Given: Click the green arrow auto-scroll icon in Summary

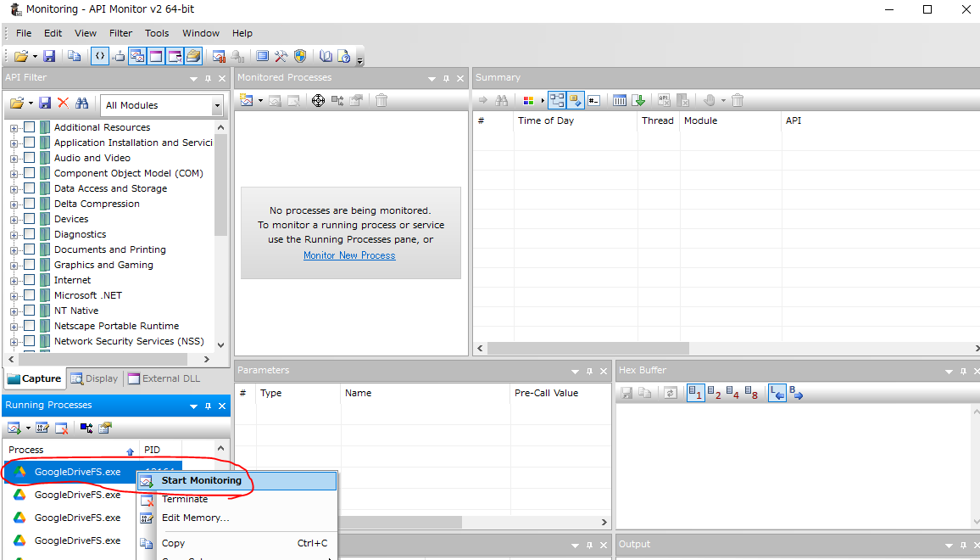Looking at the screenshot, I should point(638,100).
